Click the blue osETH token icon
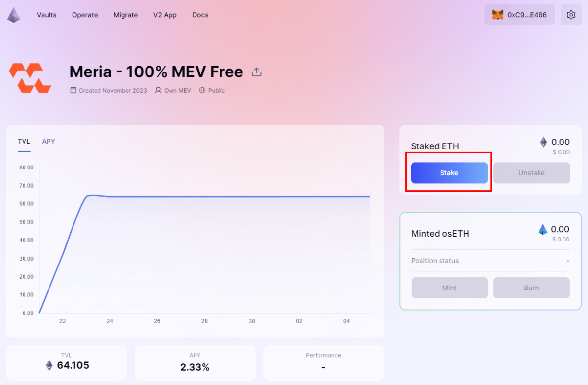This screenshot has width=588, height=385. tap(543, 229)
